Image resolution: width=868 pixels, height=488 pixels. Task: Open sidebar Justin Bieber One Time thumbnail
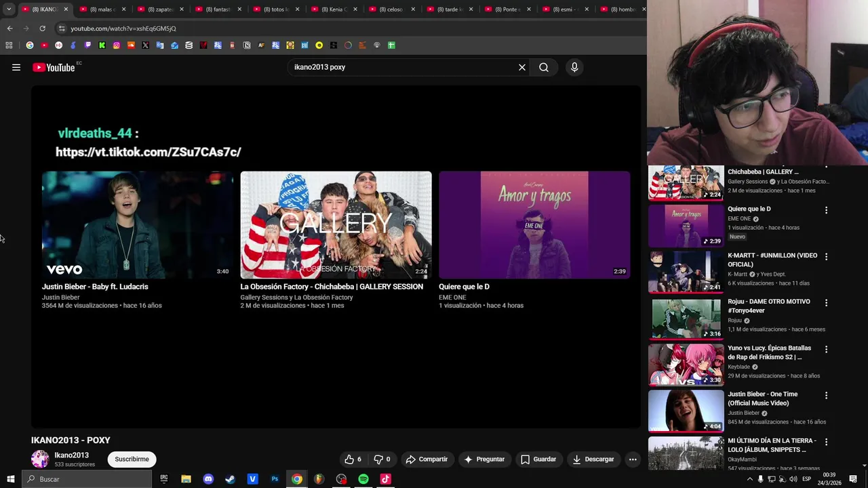point(686,411)
